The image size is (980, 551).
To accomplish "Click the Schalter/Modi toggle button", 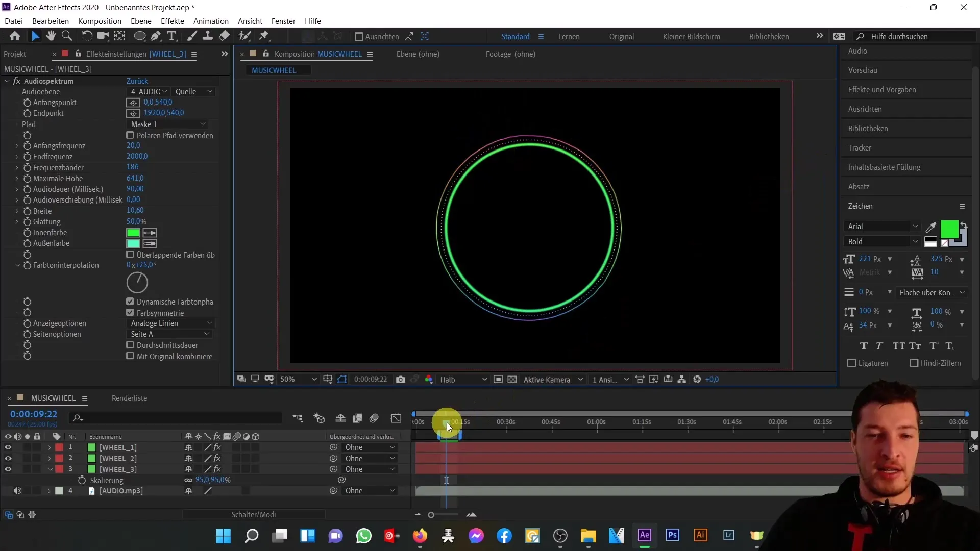I will point(254,515).
